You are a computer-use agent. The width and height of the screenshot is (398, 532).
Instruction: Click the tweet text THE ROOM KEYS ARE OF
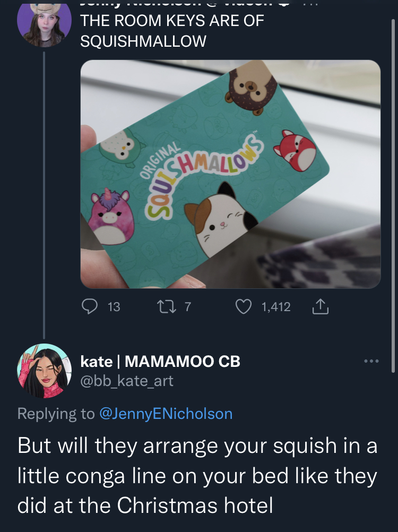172,21
